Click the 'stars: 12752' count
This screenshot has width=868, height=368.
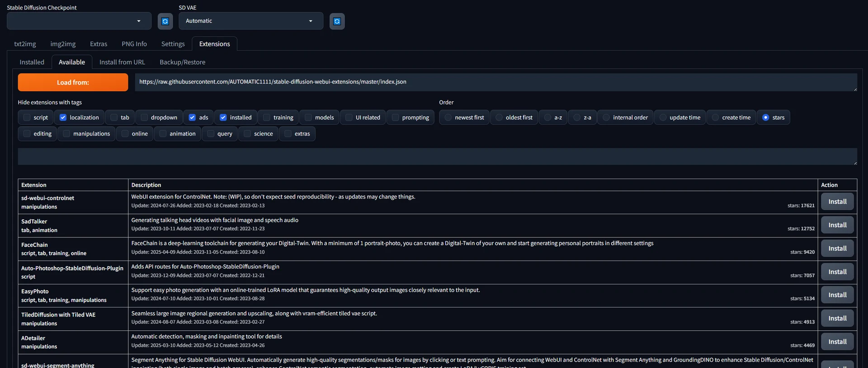[801, 229]
